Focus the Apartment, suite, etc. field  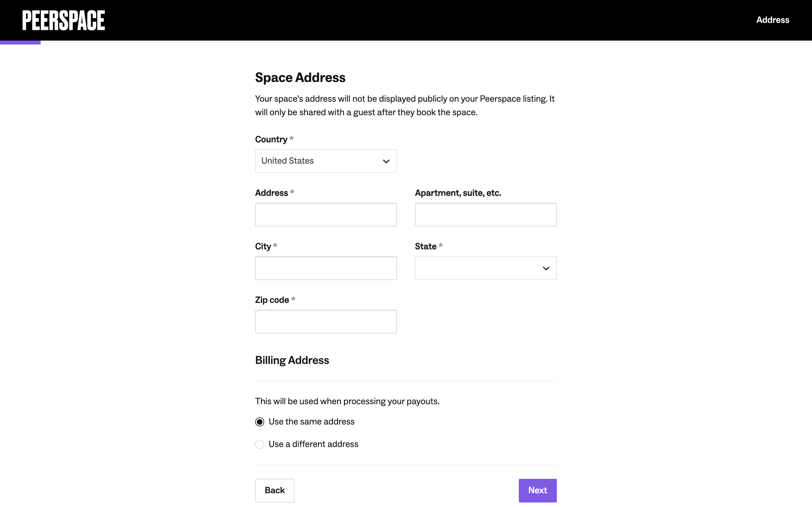click(485, 215)
